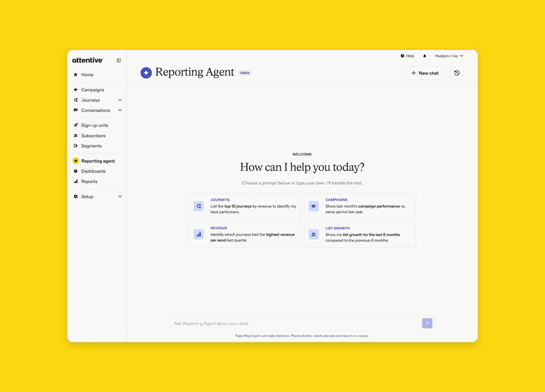Viewport: 545px width, 392px height.
Task: Click the Reporting Agent title text
Action: pyautogui.click(x=194, y=72)
